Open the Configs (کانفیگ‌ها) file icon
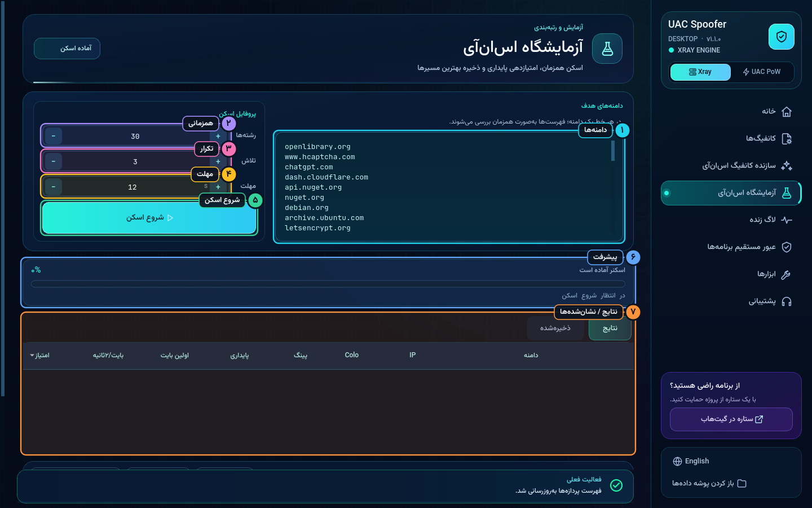The image size is (812, 508). click(787, 139)
